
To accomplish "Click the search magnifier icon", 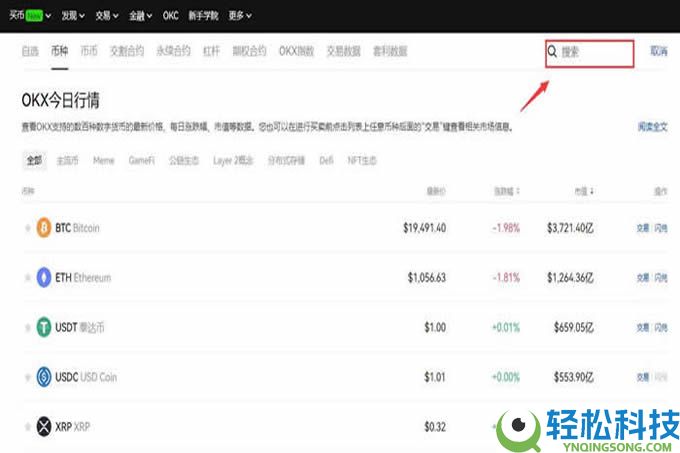I will (x=552, y=52).
